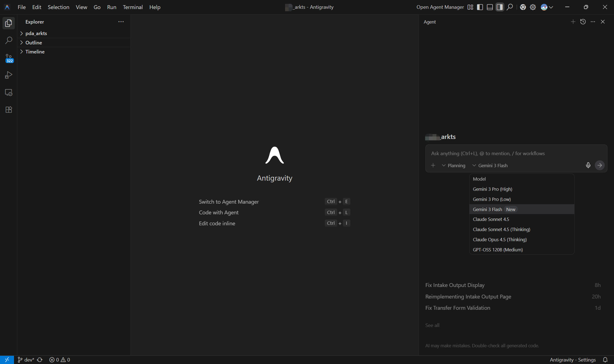Open the Source Control view
This screenshot has width=614, height=364.
pos(9,58)
